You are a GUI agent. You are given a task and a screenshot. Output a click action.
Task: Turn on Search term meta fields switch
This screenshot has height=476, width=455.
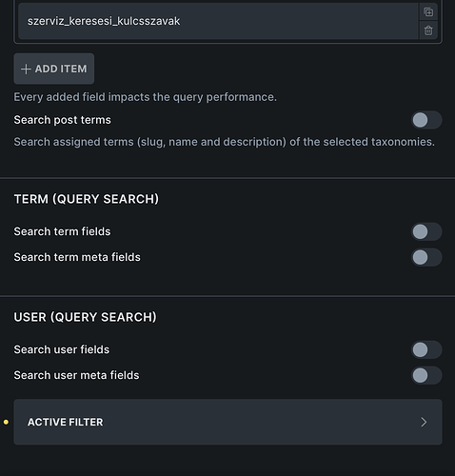[426, 257]
